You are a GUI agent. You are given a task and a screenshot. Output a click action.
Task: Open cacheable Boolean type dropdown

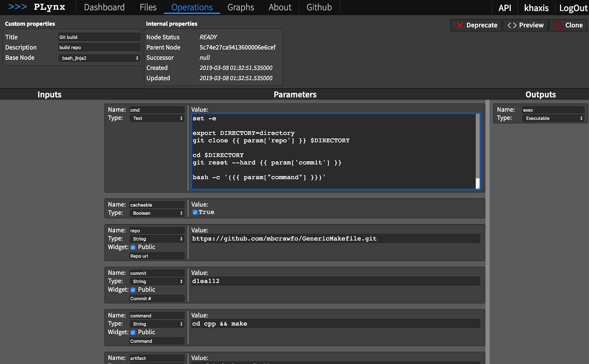tap(157, 213)
